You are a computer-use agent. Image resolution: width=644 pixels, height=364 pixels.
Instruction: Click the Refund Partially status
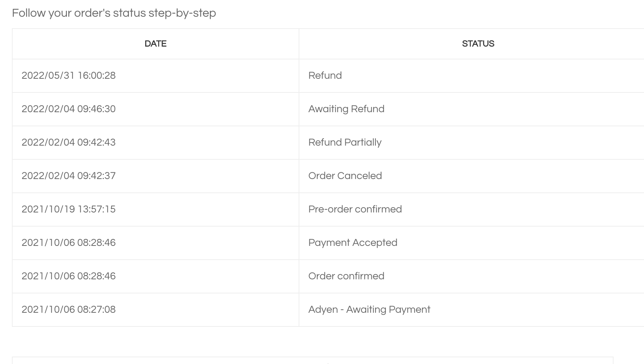[345, 143]
